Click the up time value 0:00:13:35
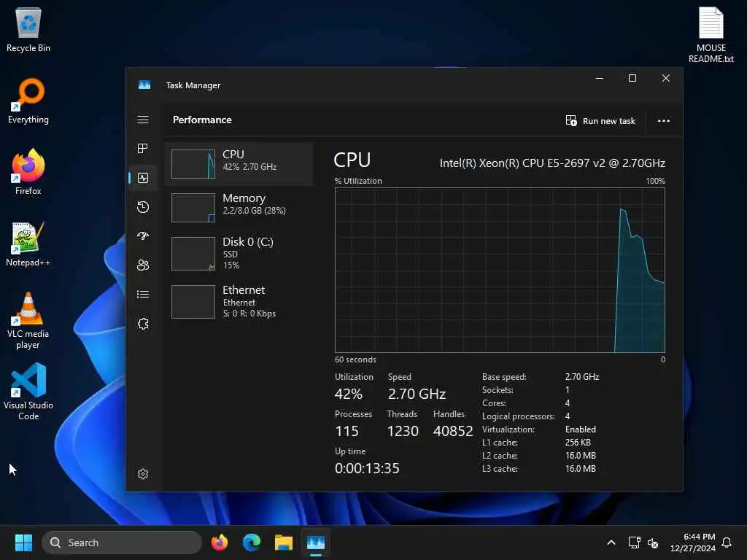This screenshot has height=560, width=747. 367,468
